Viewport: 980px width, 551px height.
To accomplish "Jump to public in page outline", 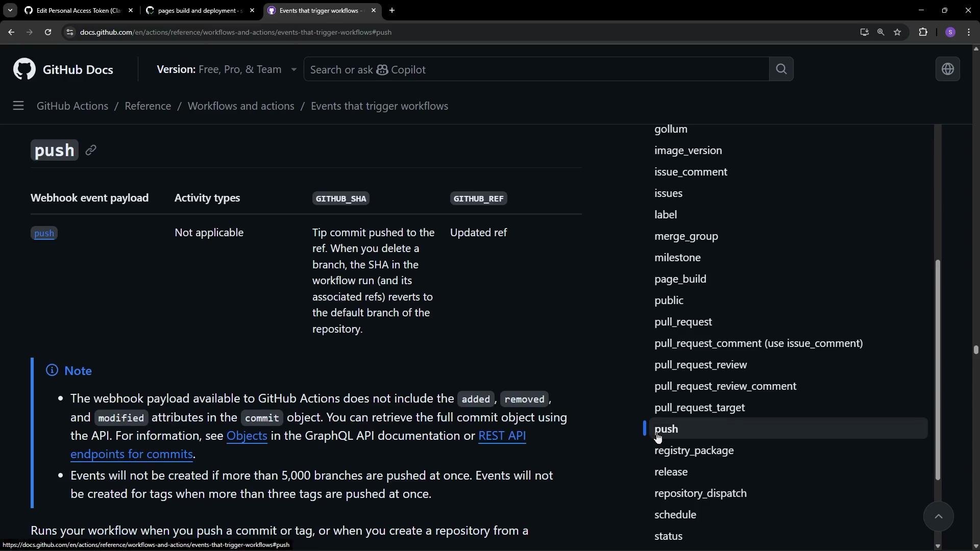I will click(x=669, y=300).
